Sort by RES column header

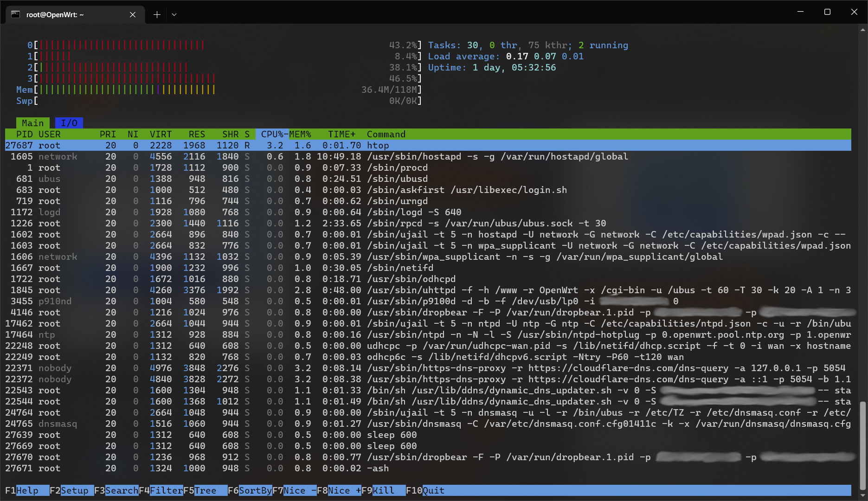pos(197,134)
